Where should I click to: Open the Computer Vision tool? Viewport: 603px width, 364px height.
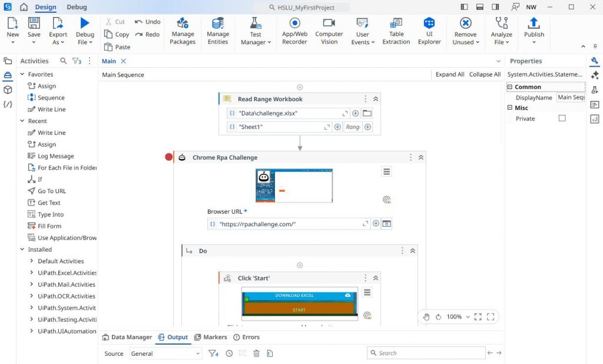[x=329, y=31]
